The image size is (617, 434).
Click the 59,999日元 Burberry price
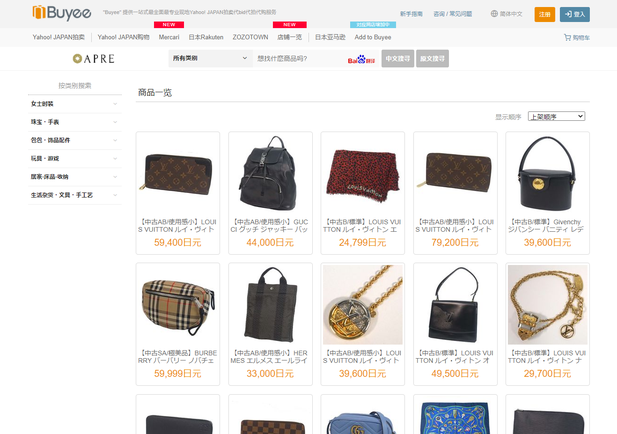pos(178,374)
